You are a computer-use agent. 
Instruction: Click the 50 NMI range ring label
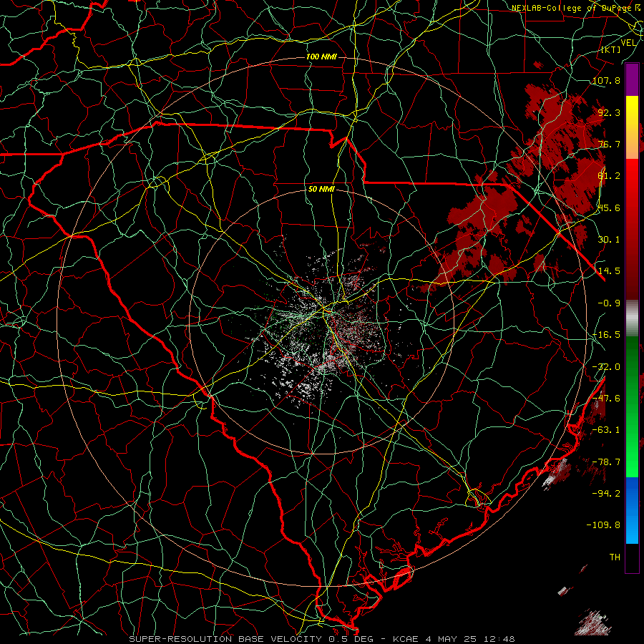[321, 190]
